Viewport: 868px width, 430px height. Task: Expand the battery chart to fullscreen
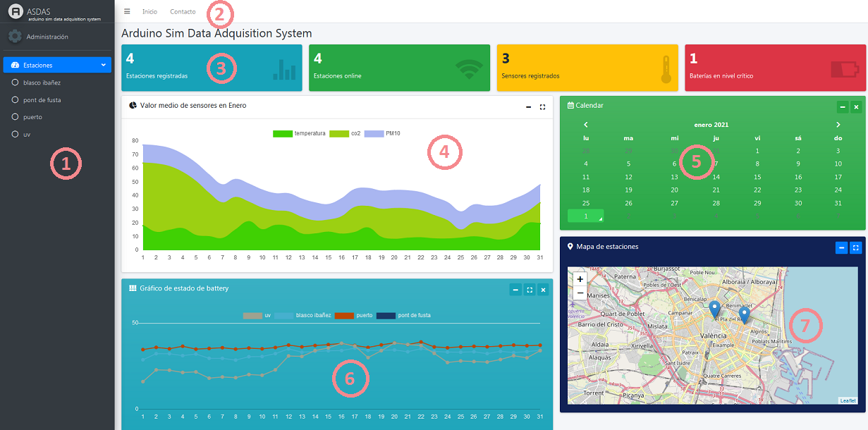[x=530, y=290]
